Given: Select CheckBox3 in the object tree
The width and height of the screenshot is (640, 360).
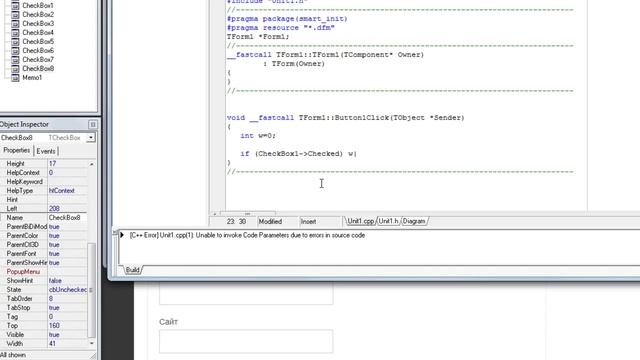Looking at the screenshot, I should pos(38,24).
